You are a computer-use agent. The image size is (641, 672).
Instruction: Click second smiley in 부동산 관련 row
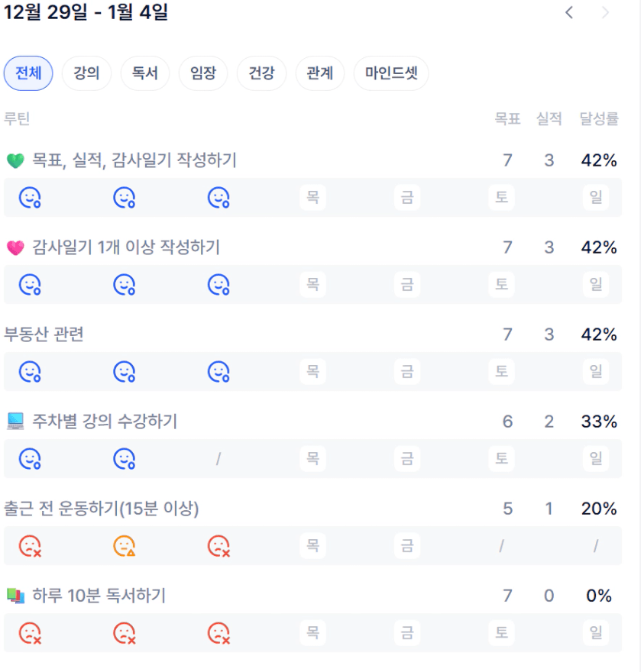point(125,372)
